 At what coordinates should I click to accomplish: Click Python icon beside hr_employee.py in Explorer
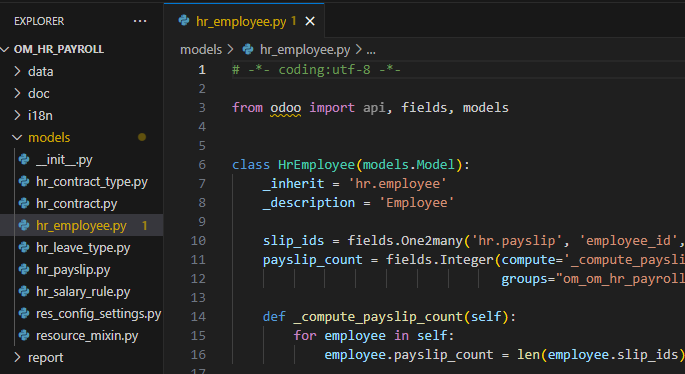[x=24, y=225]
